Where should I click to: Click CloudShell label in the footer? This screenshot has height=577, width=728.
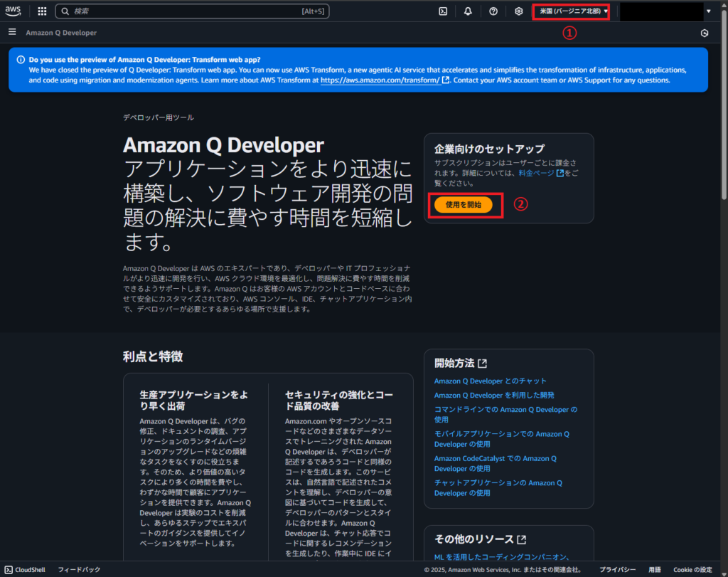30,570
